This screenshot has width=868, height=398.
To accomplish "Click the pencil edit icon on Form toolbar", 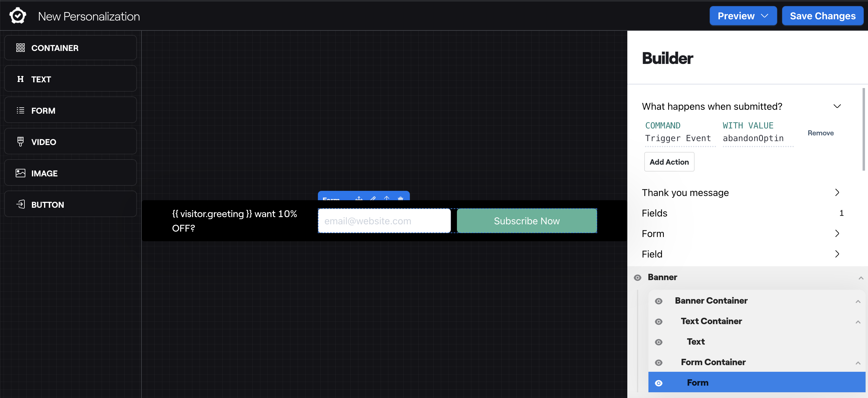I will click(373, 198).
